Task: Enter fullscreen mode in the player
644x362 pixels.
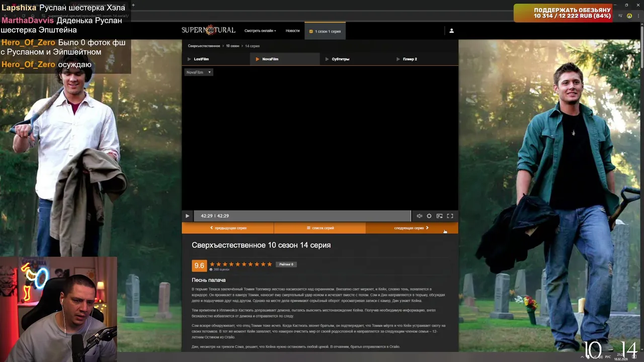Action: coord(450,216)
